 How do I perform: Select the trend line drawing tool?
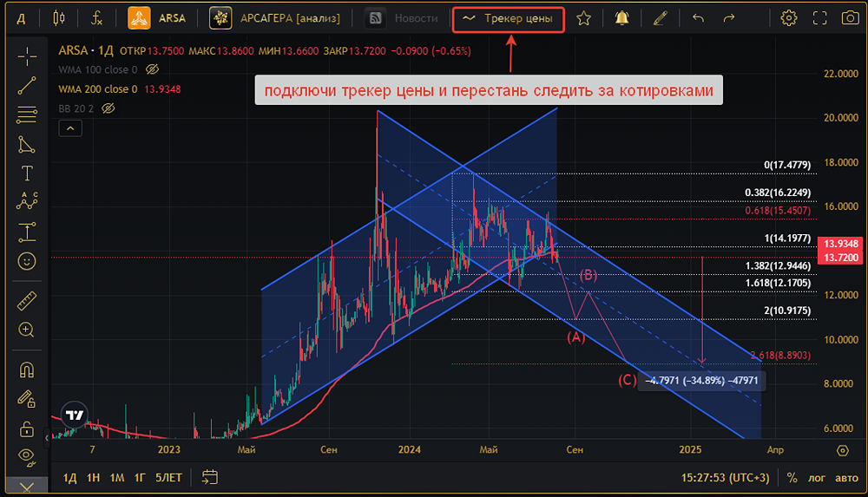(x=27, y=86)
